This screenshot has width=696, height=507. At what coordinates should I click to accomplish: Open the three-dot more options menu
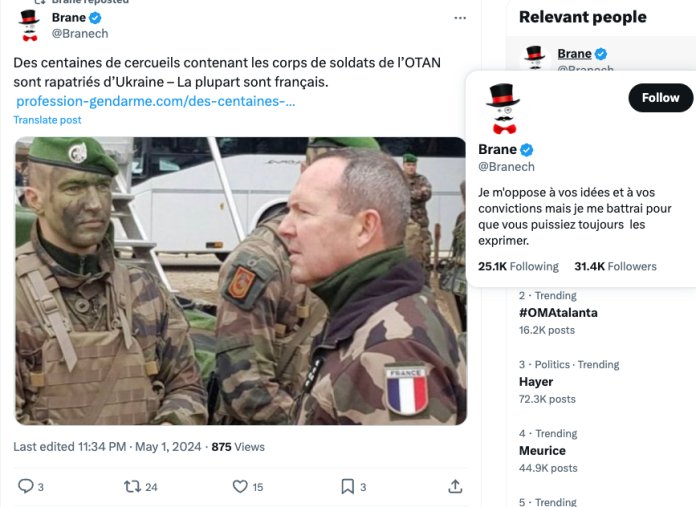pyautogui.click(x=460, y=18)
